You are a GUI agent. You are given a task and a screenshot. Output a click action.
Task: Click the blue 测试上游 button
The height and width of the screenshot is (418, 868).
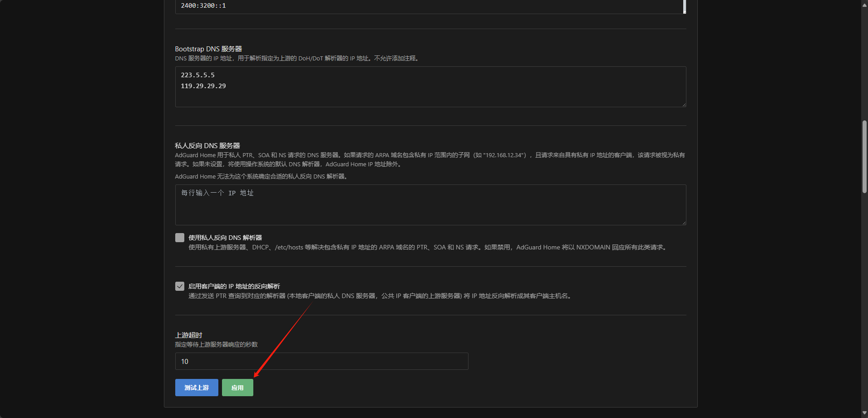(x=197, y=388)
